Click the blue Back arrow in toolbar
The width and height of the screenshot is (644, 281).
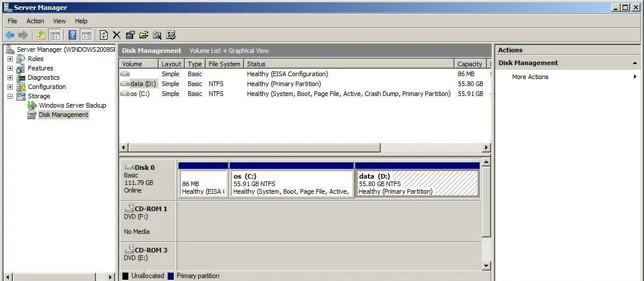(10, 35)
